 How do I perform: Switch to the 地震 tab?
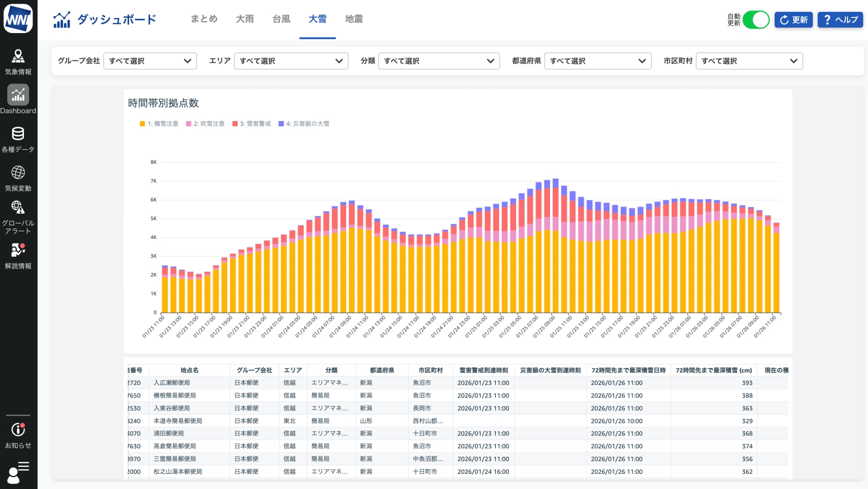[354, 19]
